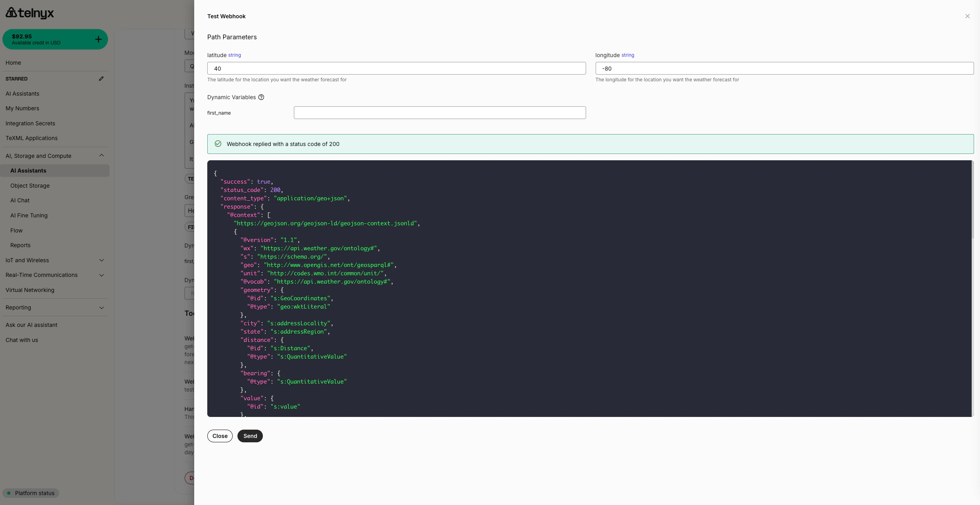Click the Telnyx logo

coord(30,13)
